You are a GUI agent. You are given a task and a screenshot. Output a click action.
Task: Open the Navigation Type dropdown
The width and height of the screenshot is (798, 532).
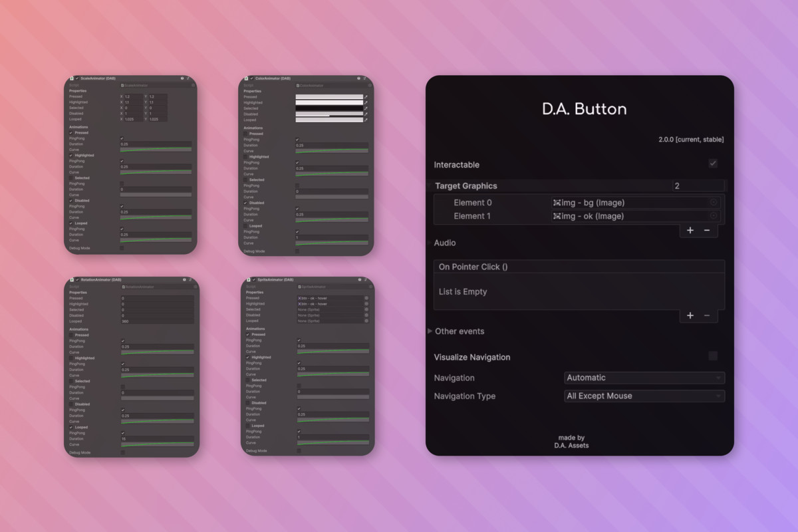[644, 396]
